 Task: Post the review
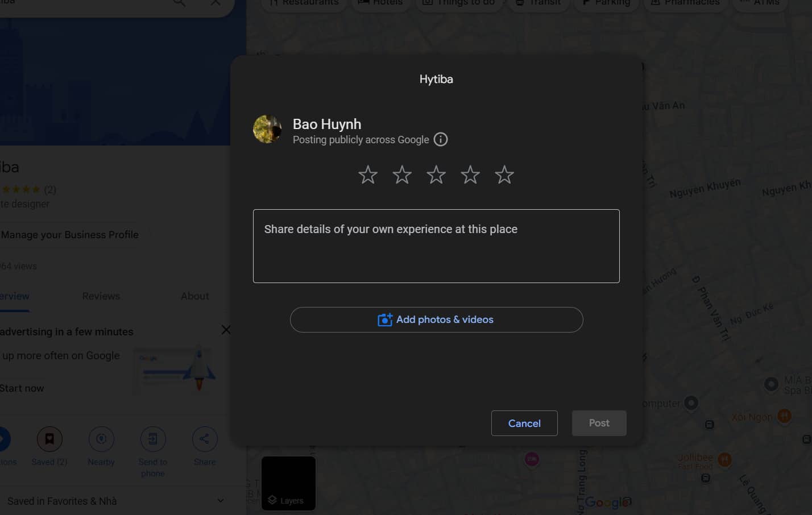(x=599, y=423)
